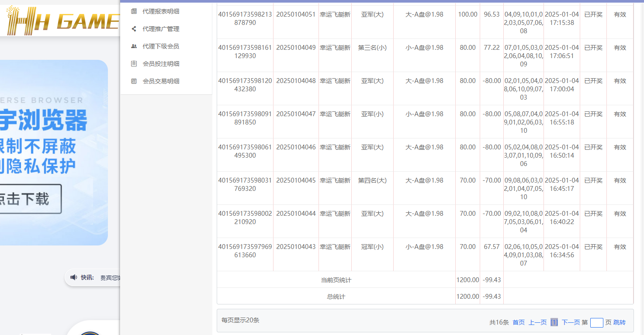644x335 pixels.
Task: Click the speaker icon beside 快讯
Action: coord(73,277)
